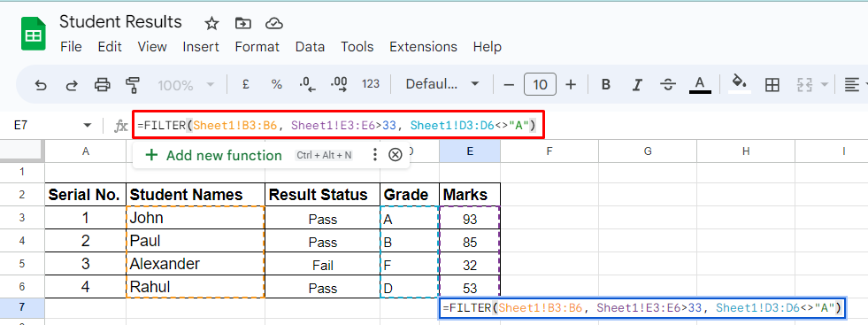Open the 123 number format menu
This screenshot has width=868, height=325.
pos(371,84)
